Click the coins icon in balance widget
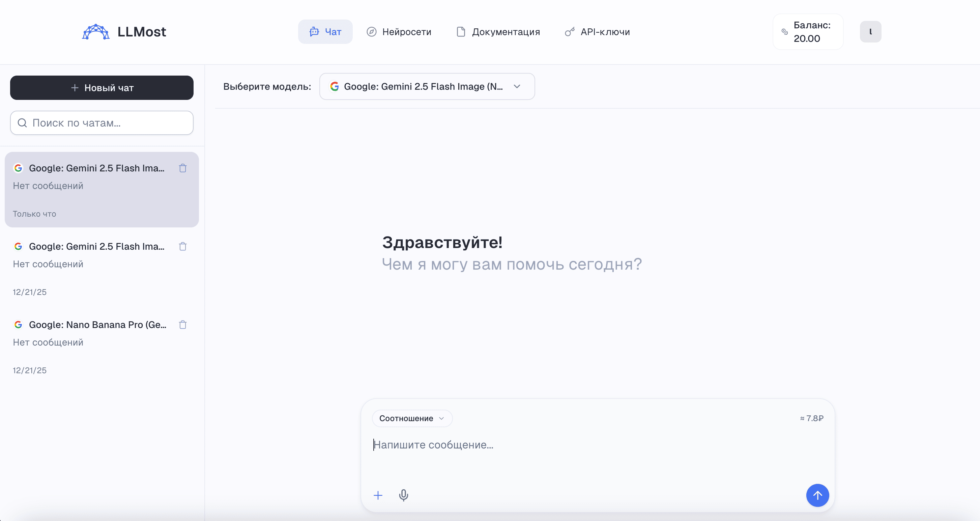The image size is (980, 521). pyautogui.click(x=784, y=32)
